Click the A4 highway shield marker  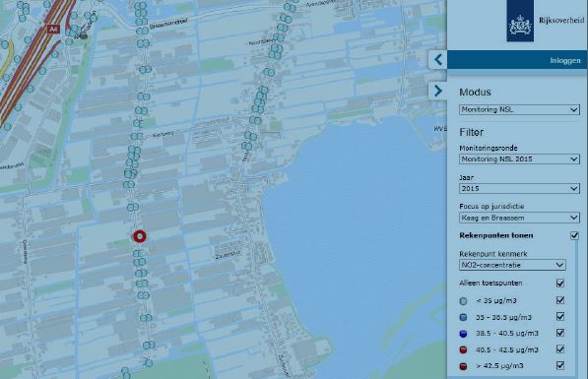tap(53, 29)
